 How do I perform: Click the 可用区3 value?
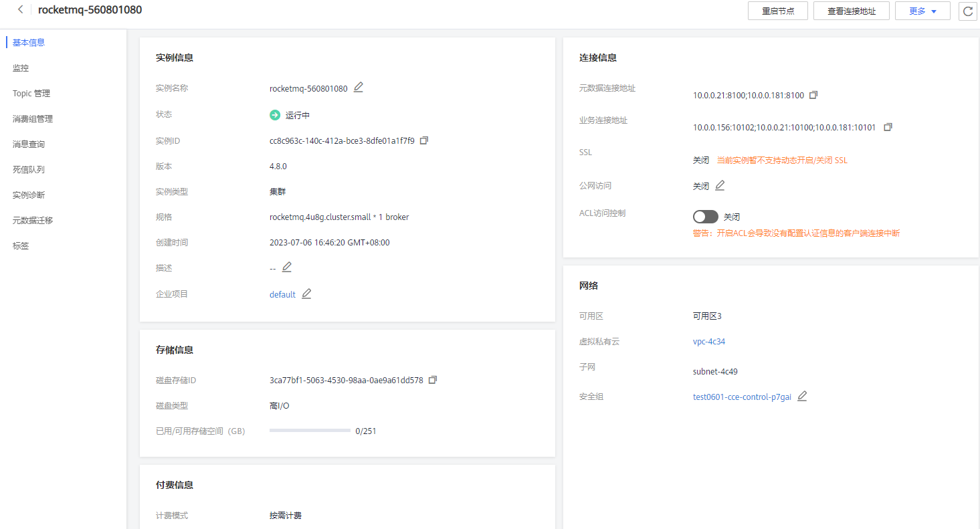point(707,316)
